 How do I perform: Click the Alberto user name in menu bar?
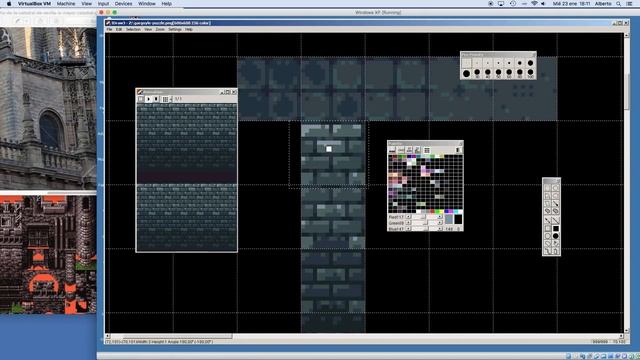(x=603, y=4)
